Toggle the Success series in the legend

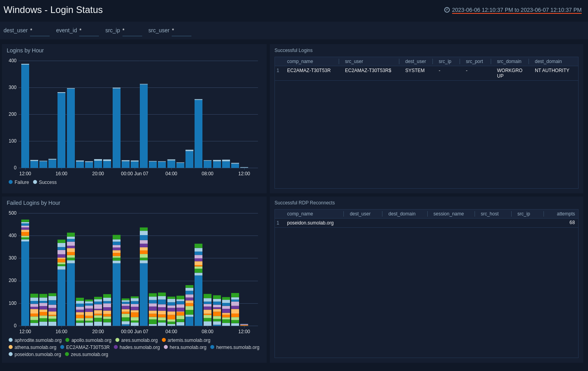[45, 182]
